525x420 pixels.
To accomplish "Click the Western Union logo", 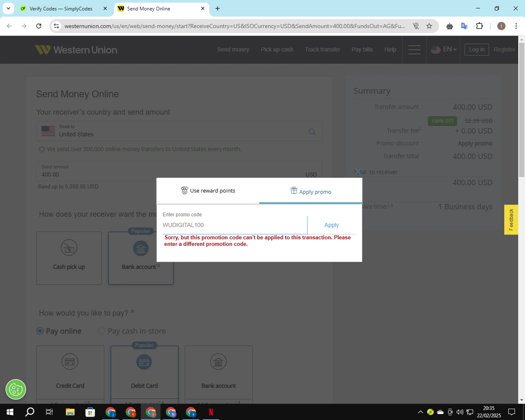I will [x=76, y=50].
